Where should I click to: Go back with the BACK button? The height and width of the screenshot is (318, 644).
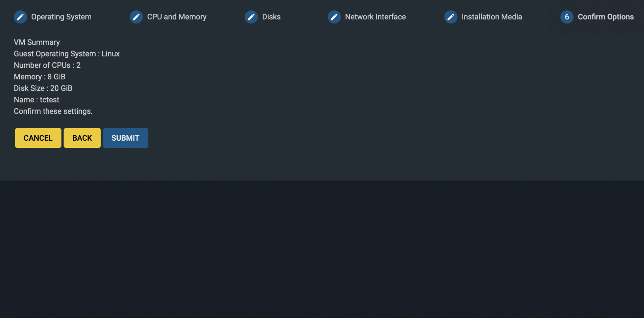click(82, 138)
